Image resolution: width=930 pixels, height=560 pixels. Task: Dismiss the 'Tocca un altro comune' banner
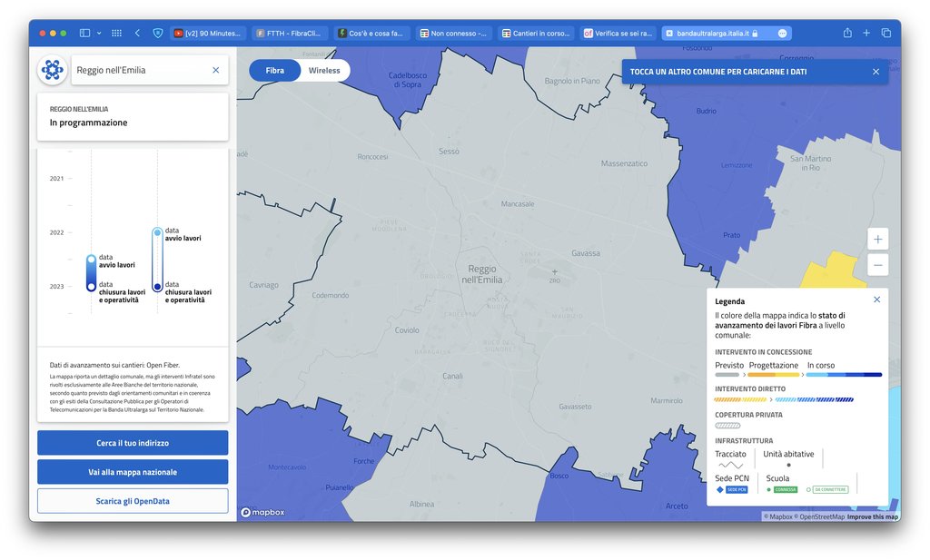[876, 72]
